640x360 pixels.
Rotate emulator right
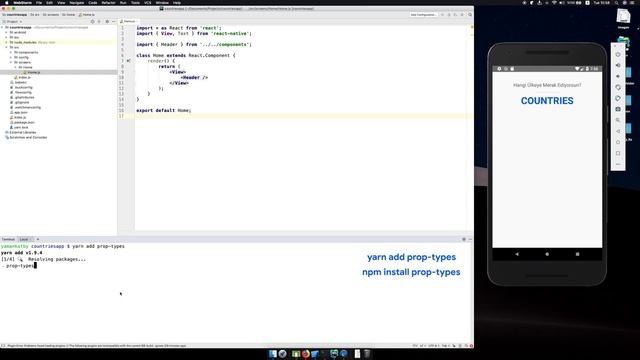(x=618, y=98)
